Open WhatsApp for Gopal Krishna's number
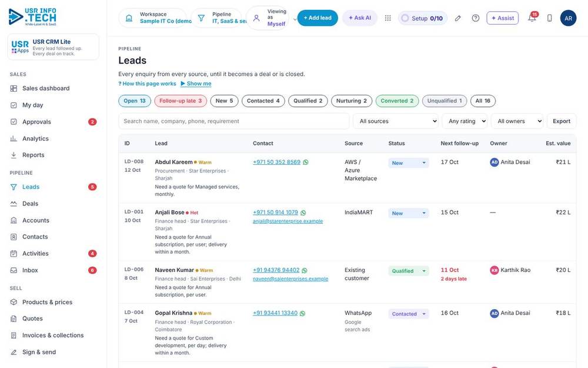 point(303,313)
